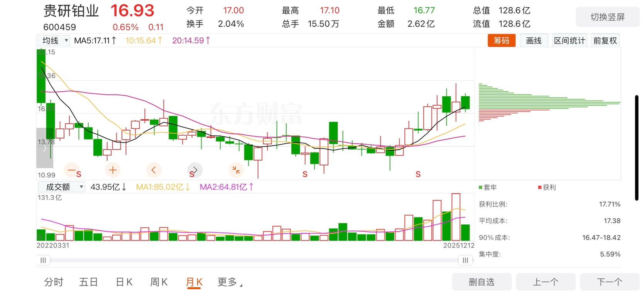The width and height of the screenshot is (644, 296).
Task: Click the vertical scrollbar on the right edge
Action: tap(637, 148)
